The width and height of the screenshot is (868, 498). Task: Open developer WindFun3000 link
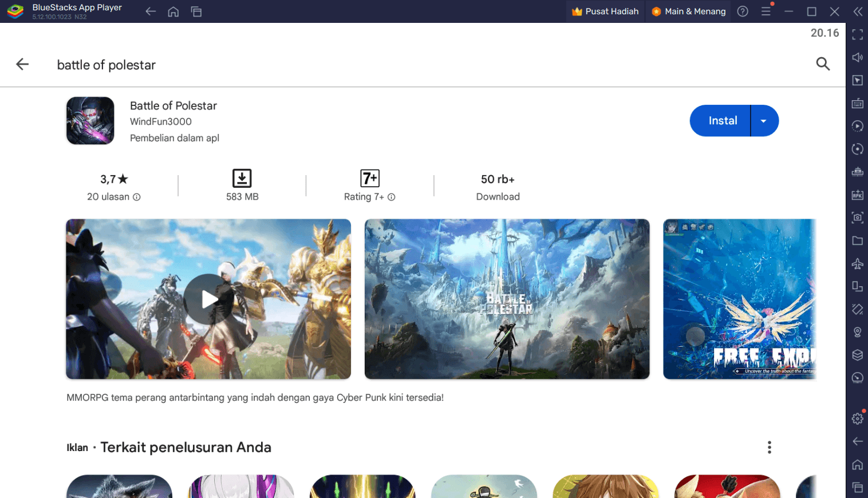point(161,121)
